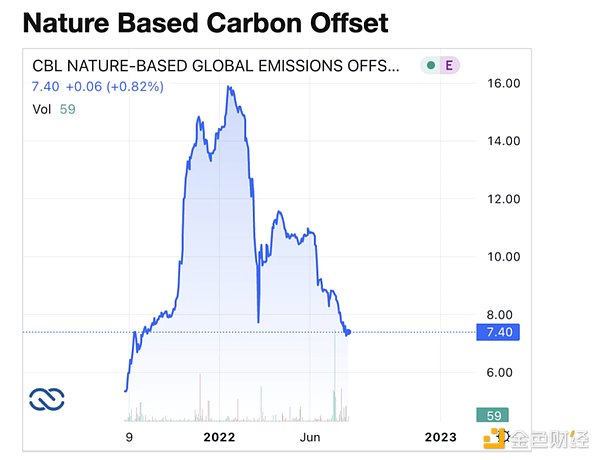Viewport: 600px width, 460px height.
Task: Click the last price dot on line
Action: click(348, 332)
